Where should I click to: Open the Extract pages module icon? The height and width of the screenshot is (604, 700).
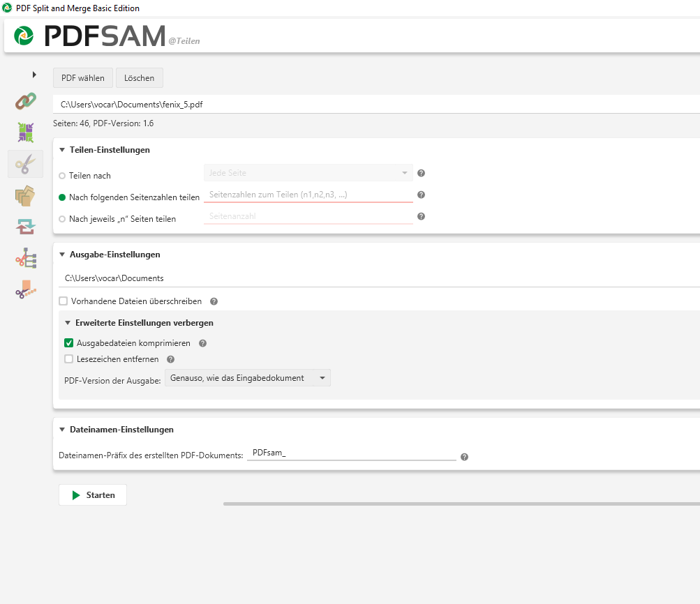point(25,196)
